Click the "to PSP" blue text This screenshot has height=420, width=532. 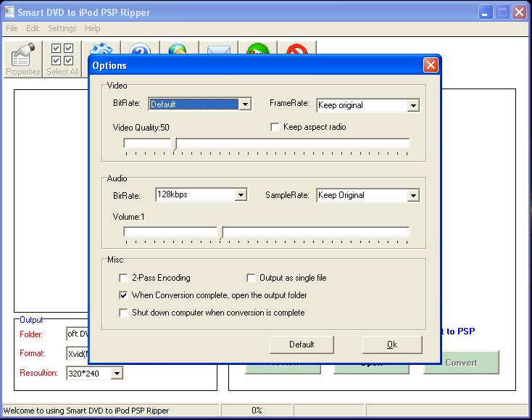[x=460, y=332]
